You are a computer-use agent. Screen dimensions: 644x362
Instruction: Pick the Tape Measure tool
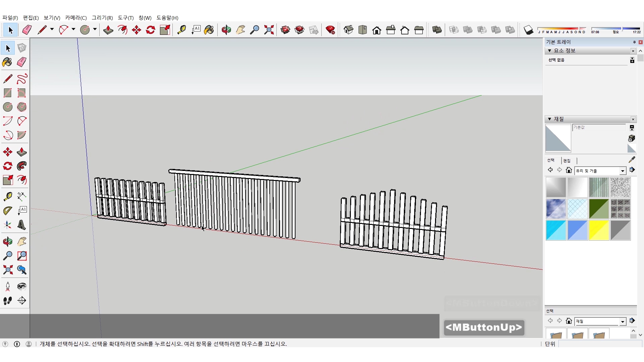pos(7,196)
